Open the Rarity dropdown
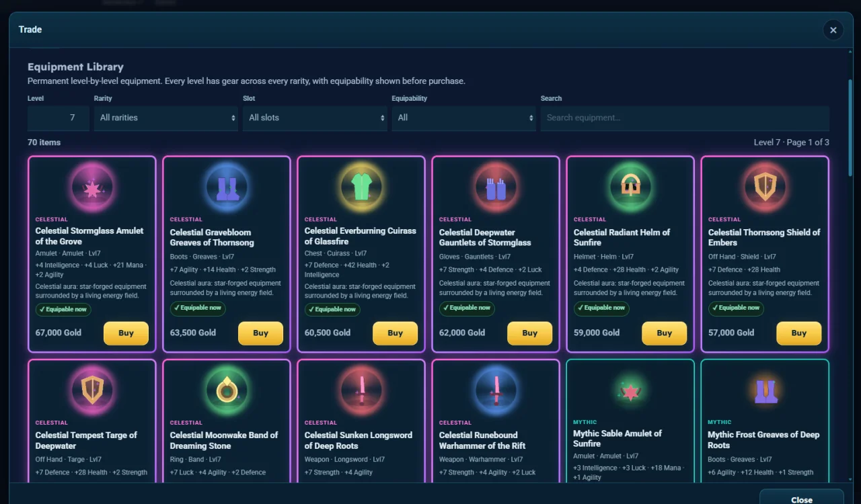Image resolution: width=861 pixels, height=504 pixels. click(x=166, y=118)
